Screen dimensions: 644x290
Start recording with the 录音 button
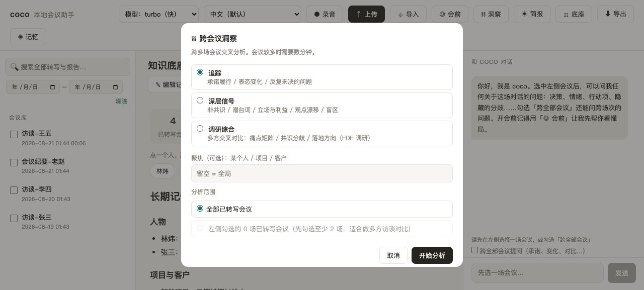tap(325, 14)
